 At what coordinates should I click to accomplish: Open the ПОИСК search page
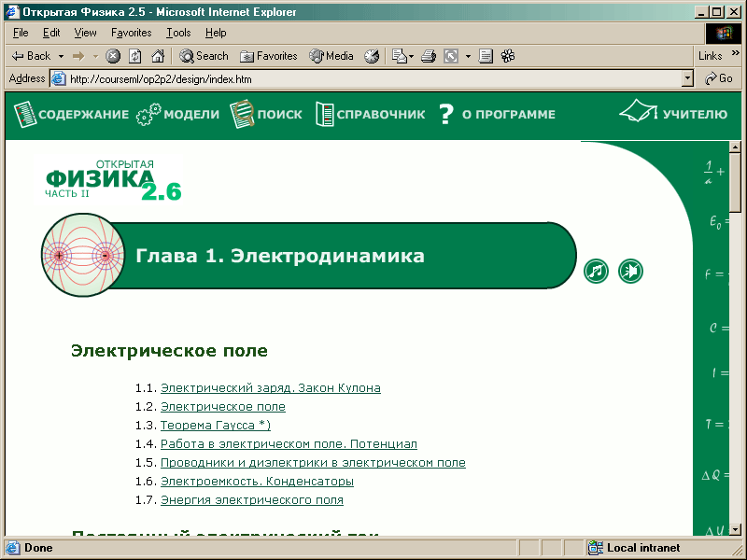266,114
